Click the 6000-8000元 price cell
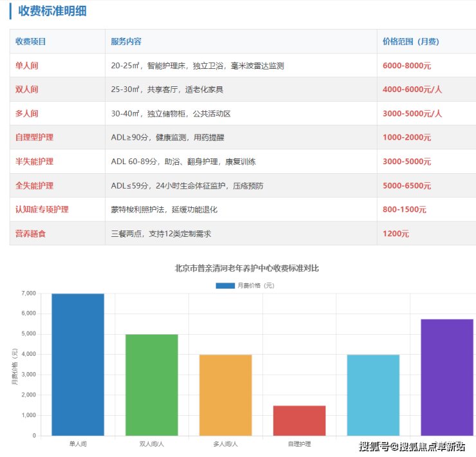This screenshot has width=476, height=457. (x=407, y=66)
